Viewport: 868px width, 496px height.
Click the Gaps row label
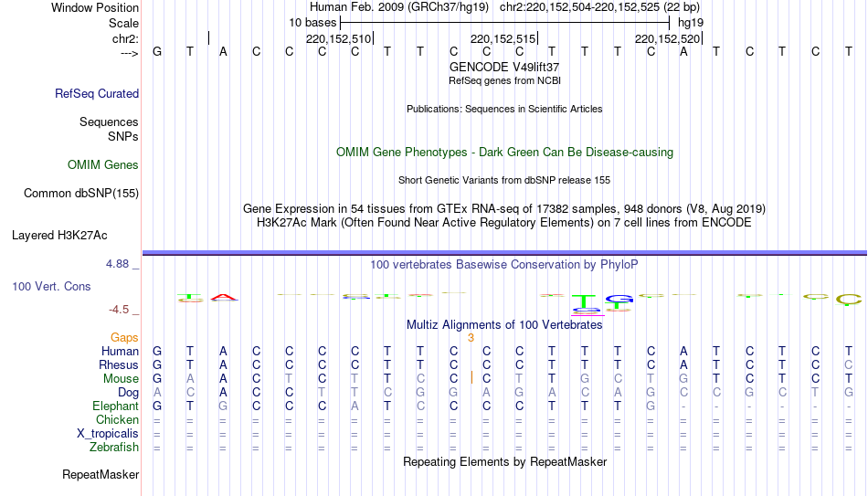(x=124, y=338)
